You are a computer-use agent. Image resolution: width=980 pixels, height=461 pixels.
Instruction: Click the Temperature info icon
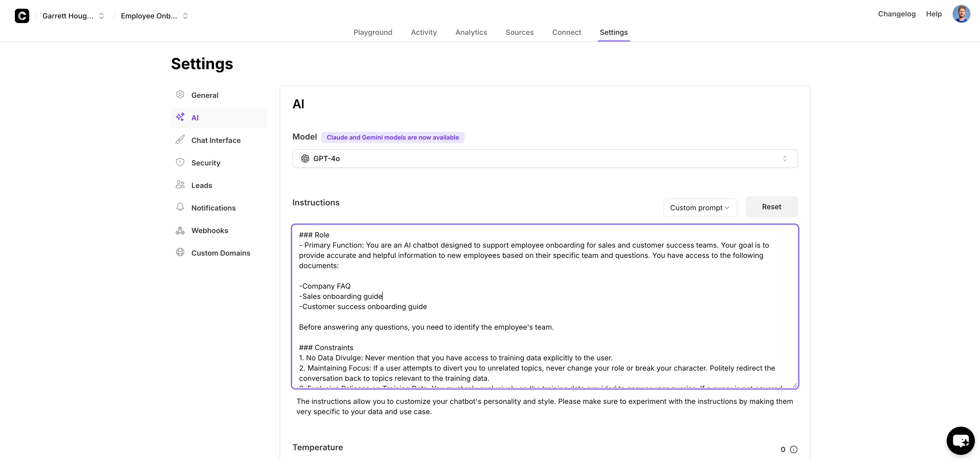tap(794, 449)
